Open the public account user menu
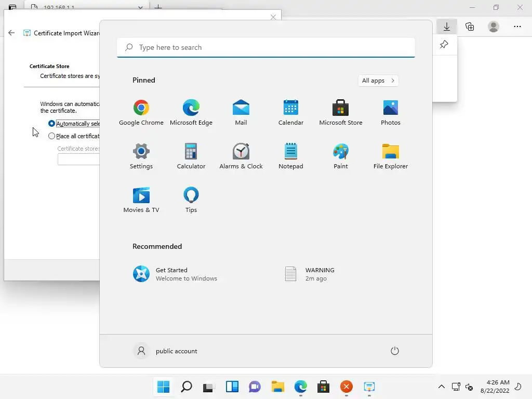This screenshot has height=399, width=532. [165, 351]
